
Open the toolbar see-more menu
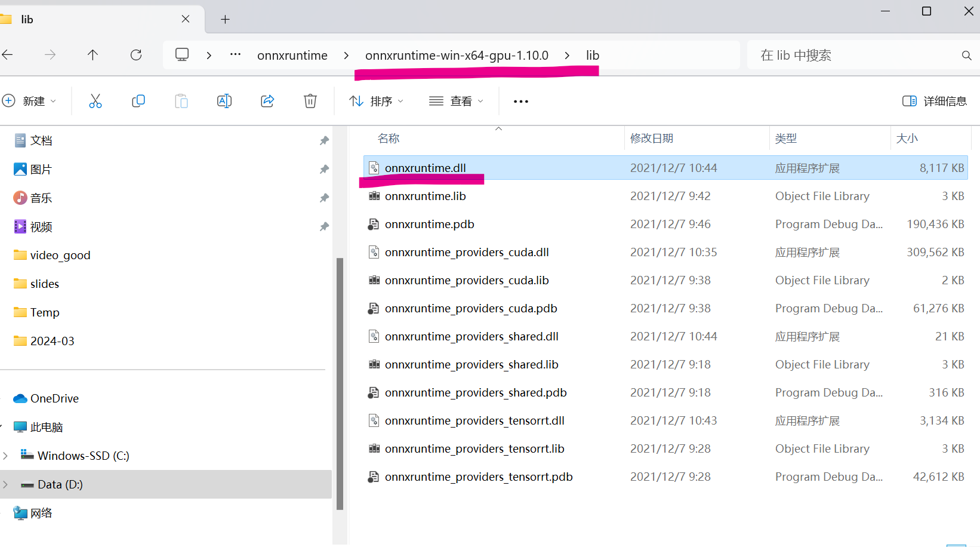tap(520, 100)
